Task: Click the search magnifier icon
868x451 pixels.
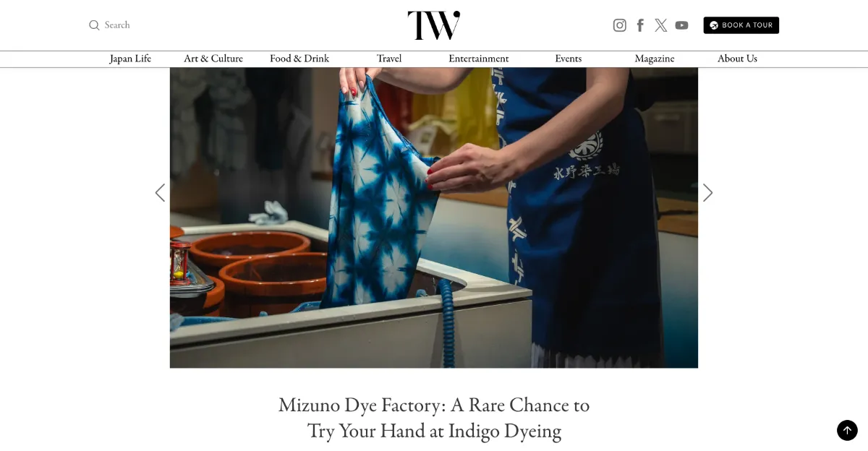Action: click(x=94, y=25)
